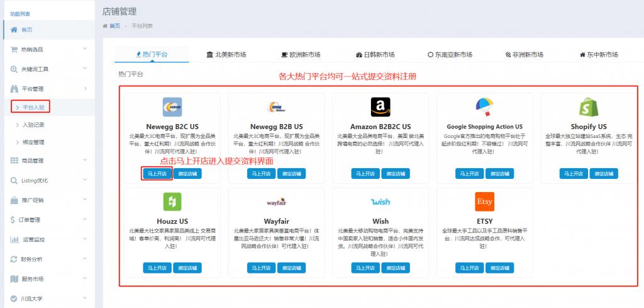This screenshot has height=308, width=644.
Task: Click 马上开店 for Wayfair
Action: tap(261, 268)
